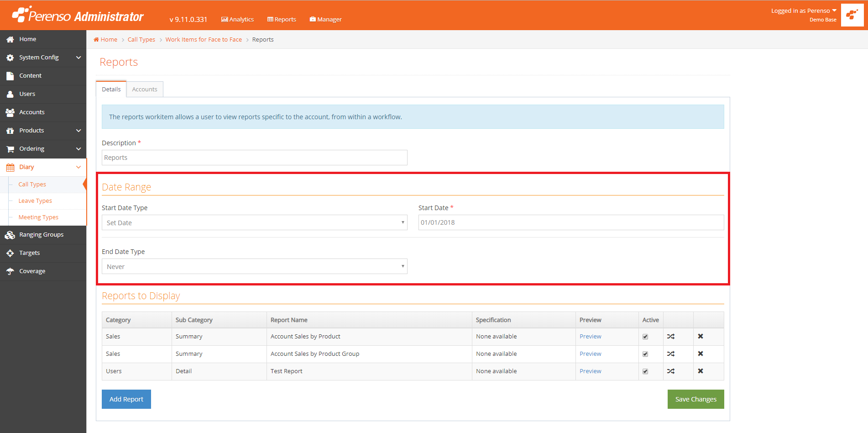Image resolution: width=868 pixels, height=433 pixels.
Task: Open the Analytics top menu
Action: (x=237, y=19)
